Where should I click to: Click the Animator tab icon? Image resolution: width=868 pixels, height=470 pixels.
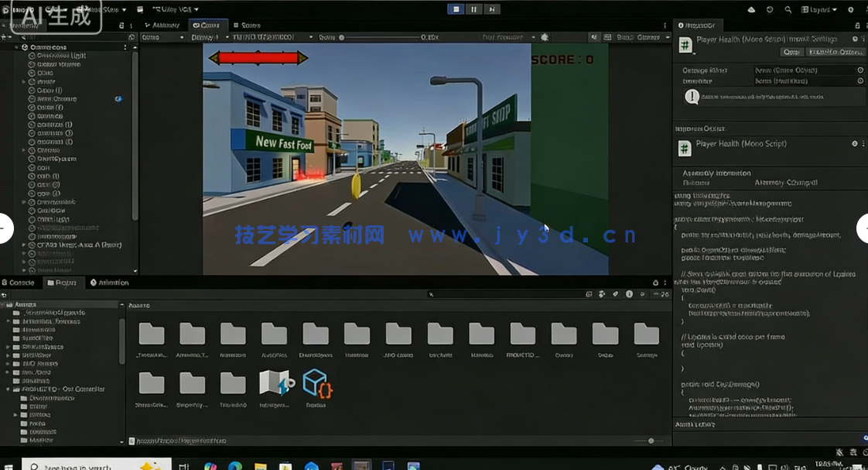pos(148,25)
